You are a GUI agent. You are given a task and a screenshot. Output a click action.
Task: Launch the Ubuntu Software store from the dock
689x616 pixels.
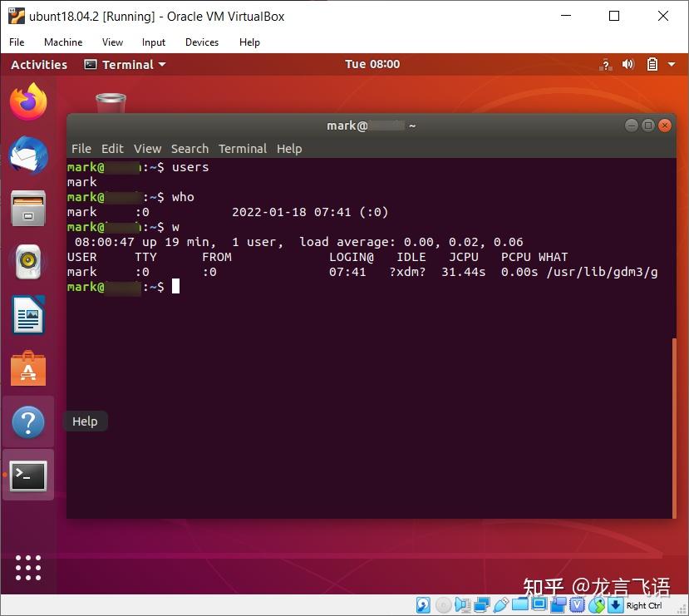pos(27,369)
